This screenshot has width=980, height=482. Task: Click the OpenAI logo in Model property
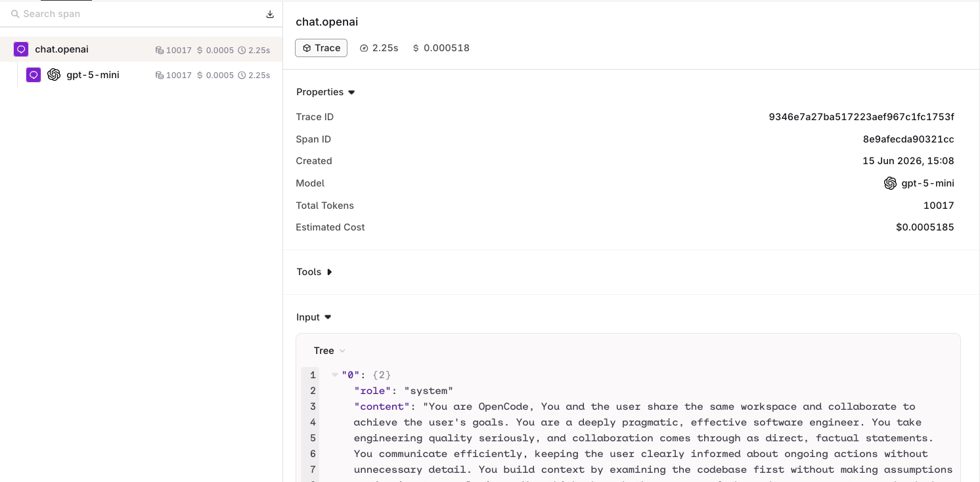coord(890,183)
